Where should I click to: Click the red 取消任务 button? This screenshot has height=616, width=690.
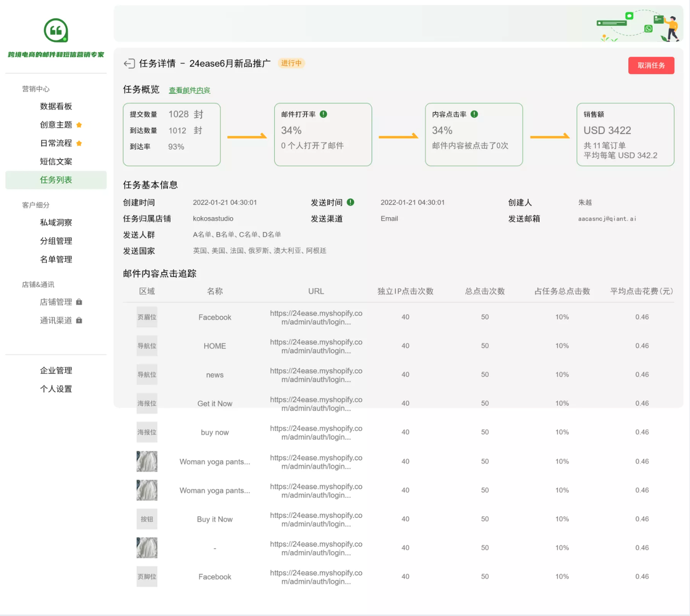[x=651, y=65]
